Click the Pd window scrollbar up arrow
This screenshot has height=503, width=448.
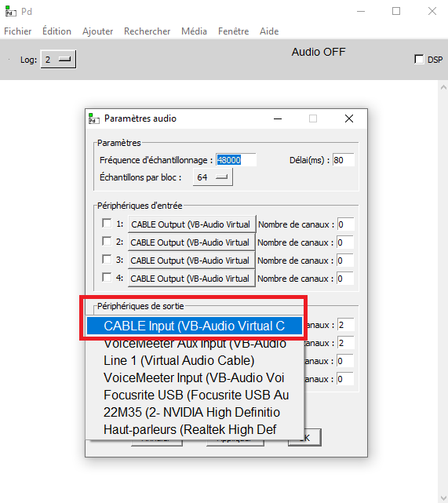(x=443, y=87)
